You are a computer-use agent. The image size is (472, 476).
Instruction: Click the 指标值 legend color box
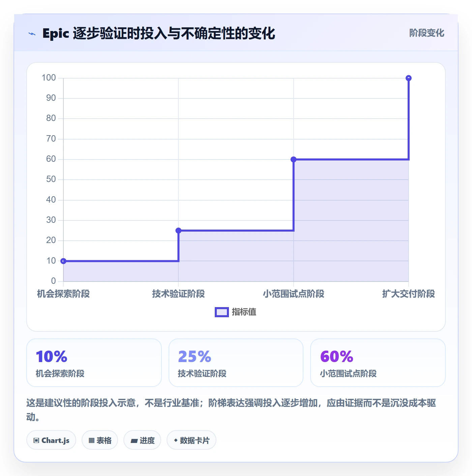coord(222,312)
